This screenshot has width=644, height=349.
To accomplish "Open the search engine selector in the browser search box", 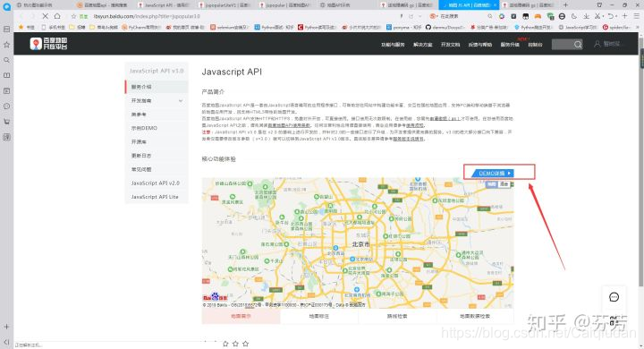I will pyautogui.click(x=433, y=16).
